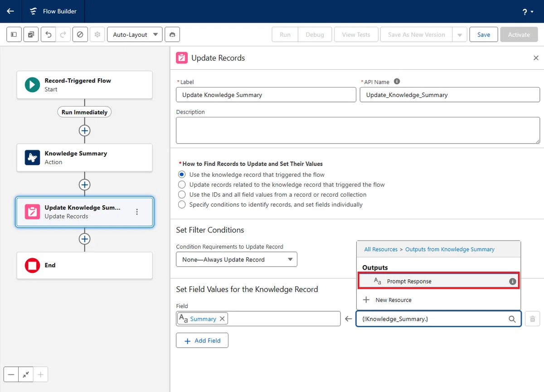Click the fit-to-view collapse canvas icon
544x392 pixels.
[26, 374]
